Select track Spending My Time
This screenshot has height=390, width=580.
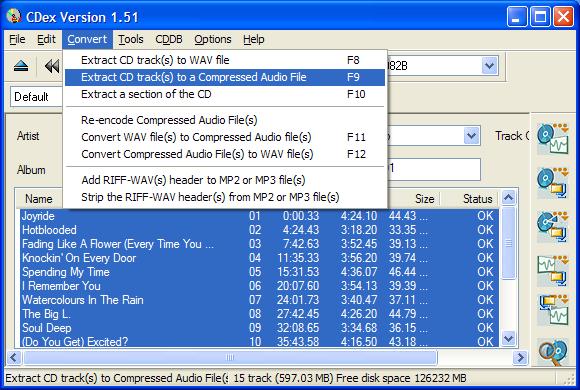coord(66,272)
